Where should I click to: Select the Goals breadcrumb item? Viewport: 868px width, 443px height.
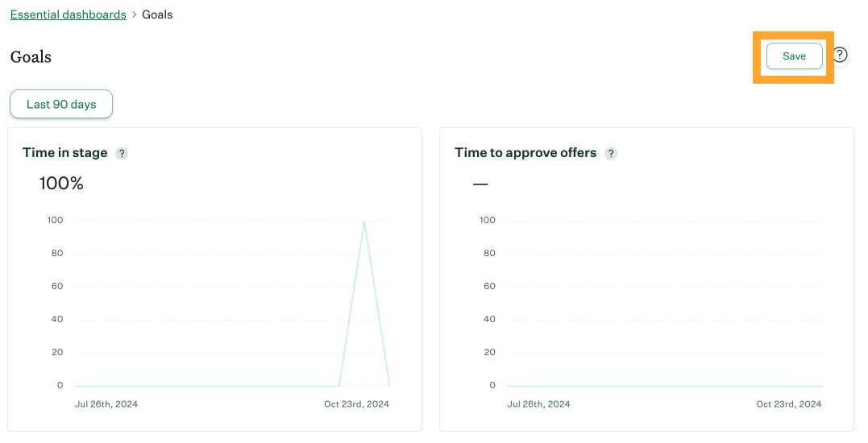pyautogui.click(x=157, y=14)
